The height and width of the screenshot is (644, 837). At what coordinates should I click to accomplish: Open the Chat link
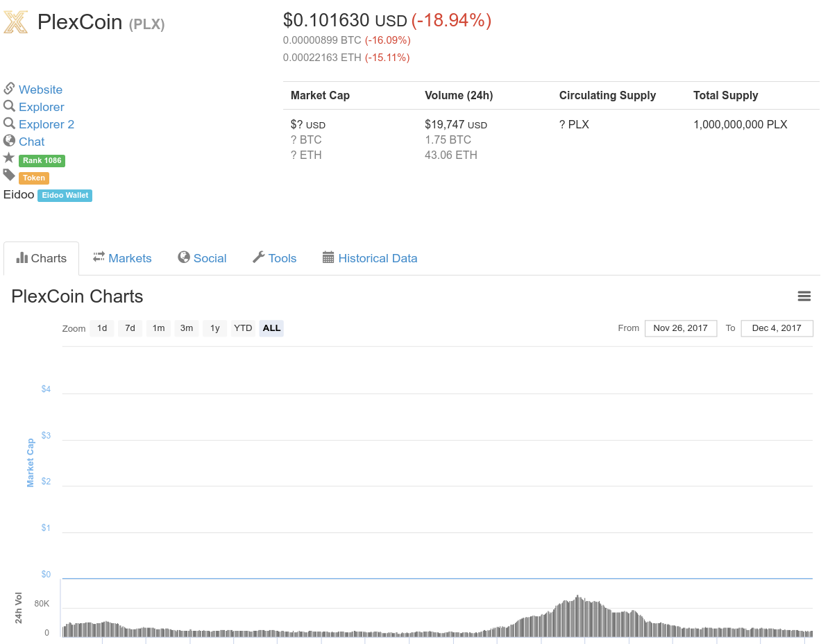31,142
